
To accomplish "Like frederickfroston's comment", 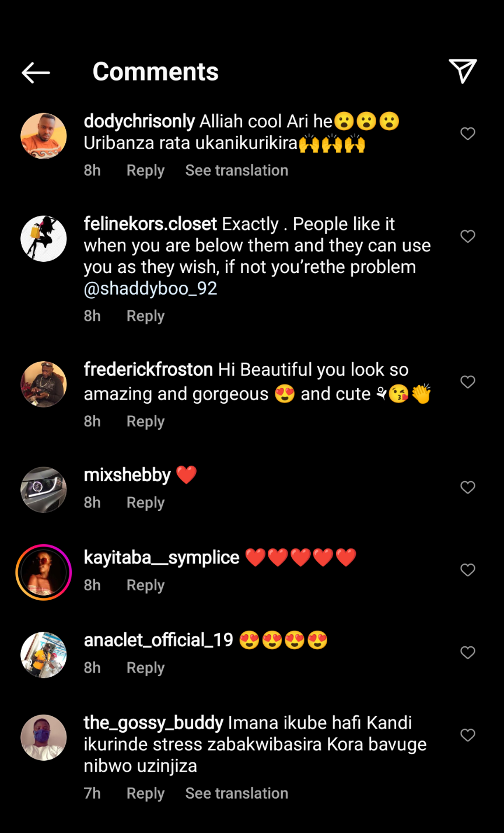I will tap(468, 382).
